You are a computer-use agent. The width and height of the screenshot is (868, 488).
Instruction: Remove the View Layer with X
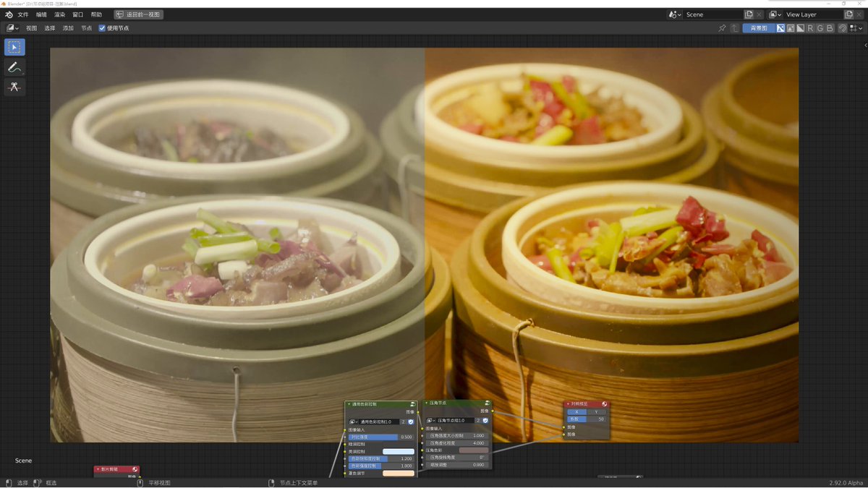859,14
